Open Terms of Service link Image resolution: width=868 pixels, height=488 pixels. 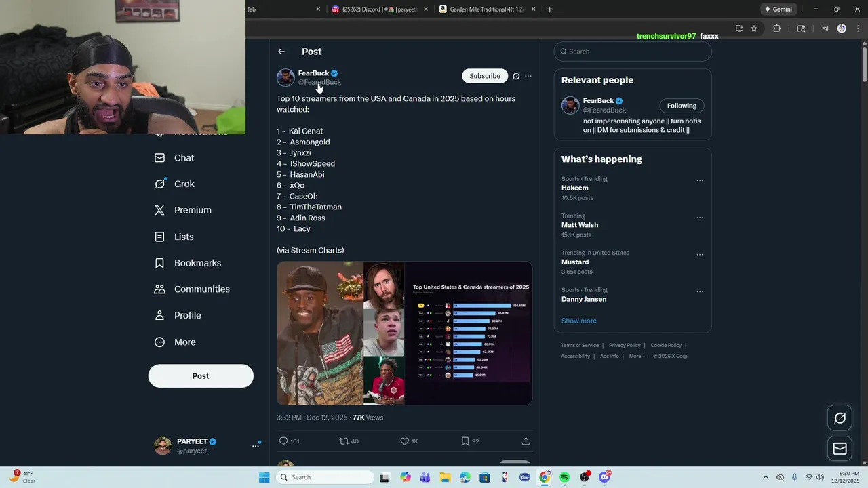tap(580, 346)
